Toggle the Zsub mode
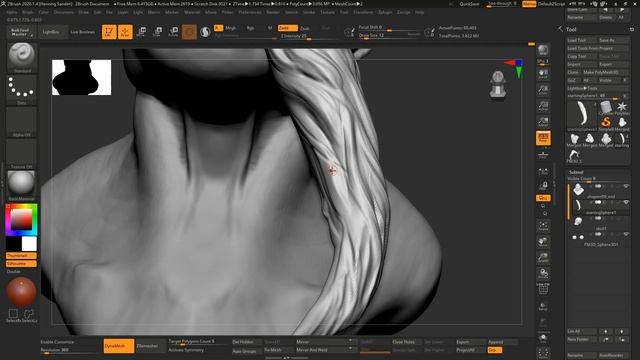The image size is (640, 360). coord(305,28)
